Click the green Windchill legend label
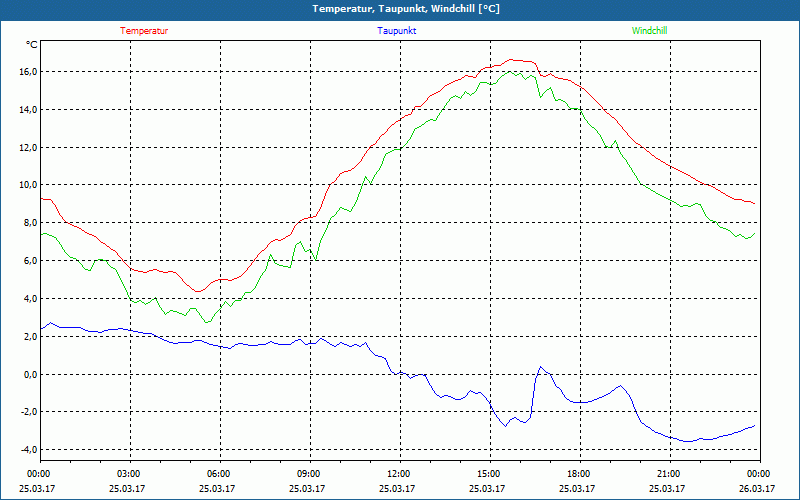The image size is (800, 500). (x=649, y=31)
